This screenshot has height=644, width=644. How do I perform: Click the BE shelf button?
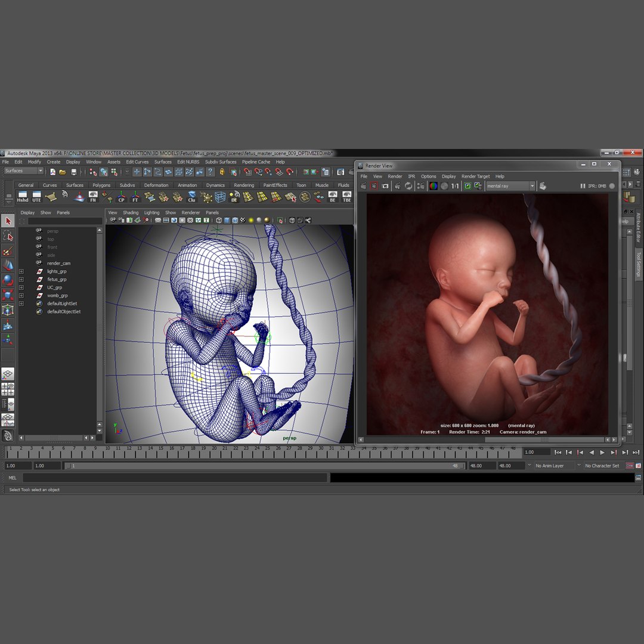[x=333, y=197]
